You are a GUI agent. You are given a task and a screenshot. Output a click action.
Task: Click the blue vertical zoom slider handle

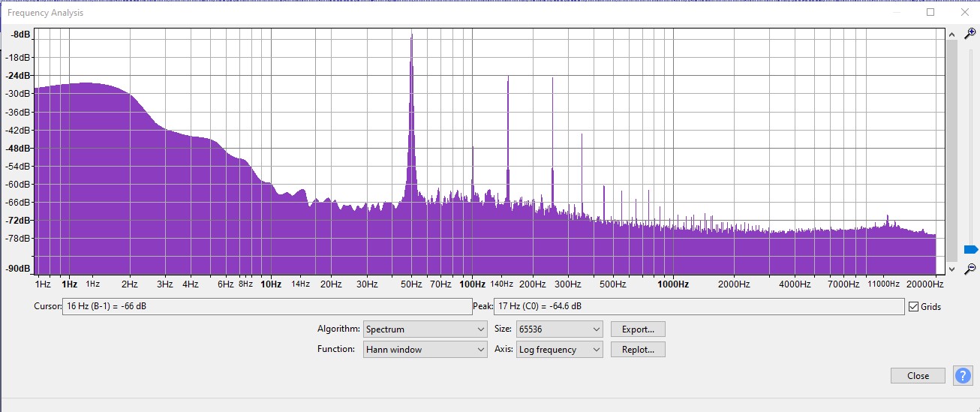click(970, 249)
